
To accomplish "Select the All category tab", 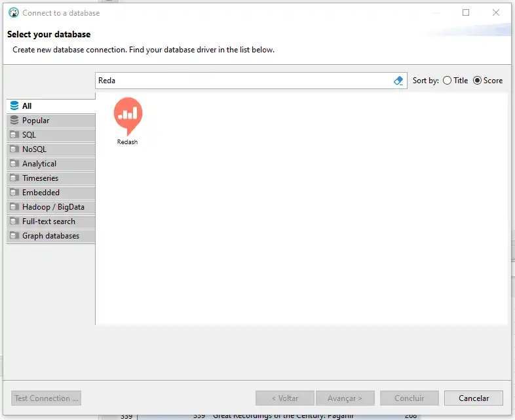I will 51,106.
